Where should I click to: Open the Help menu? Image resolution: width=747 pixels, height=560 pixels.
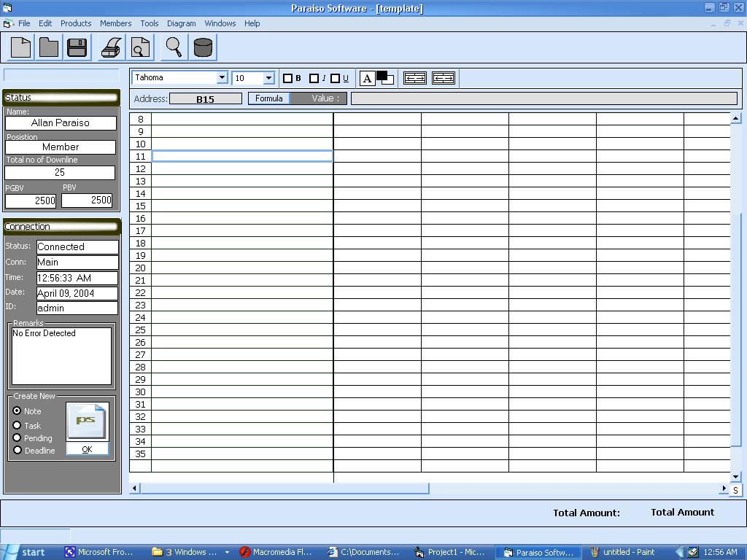[252, 23]
